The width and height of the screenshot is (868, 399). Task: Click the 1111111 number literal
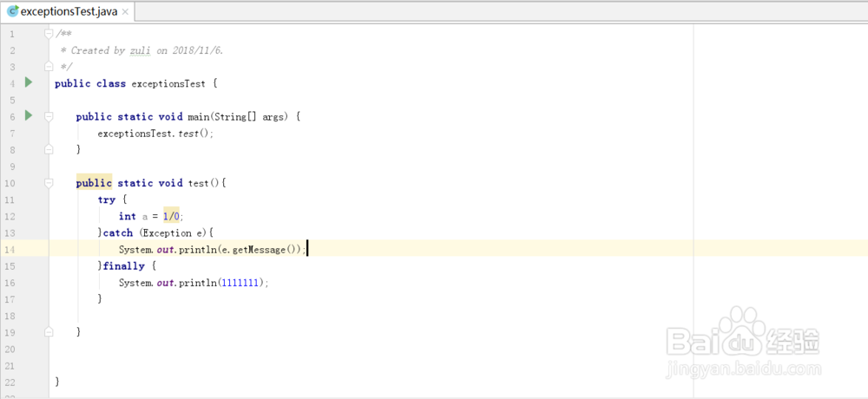pos(243,283)
